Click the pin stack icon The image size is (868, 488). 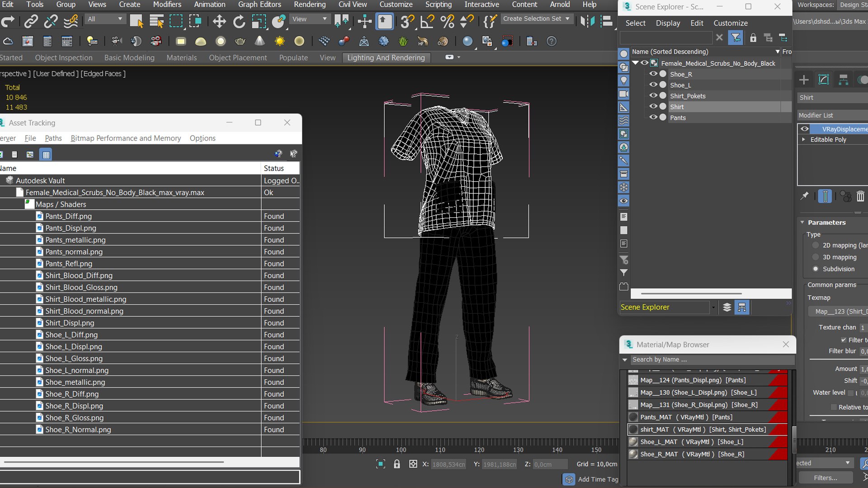[804, 196]
